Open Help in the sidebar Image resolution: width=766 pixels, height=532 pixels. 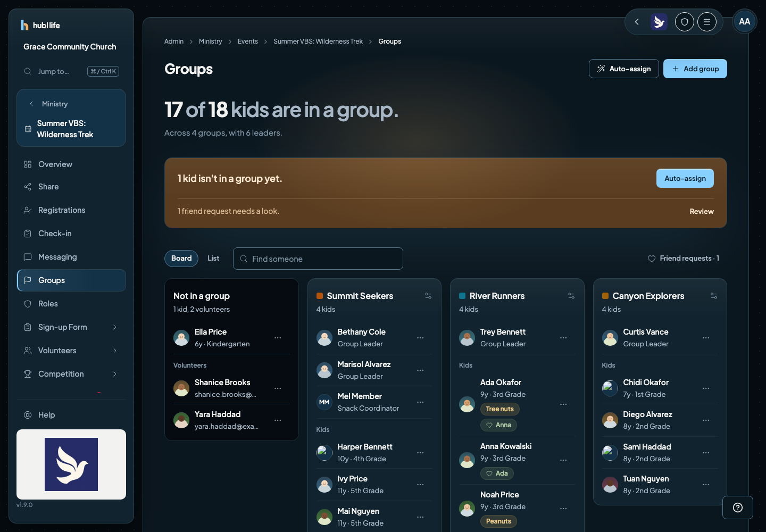tap(71, 415)
